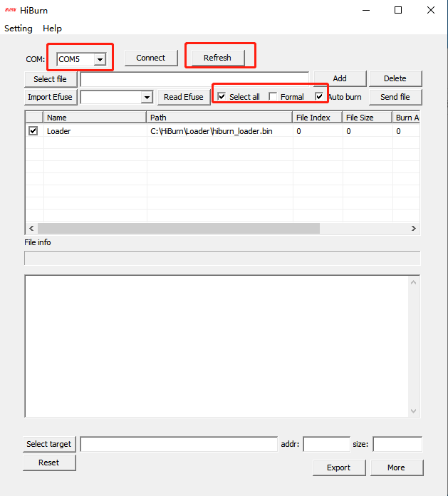Click scroll left arrow of file list
The height and width of the screenshot is (496, 448).
pos(31,228)
